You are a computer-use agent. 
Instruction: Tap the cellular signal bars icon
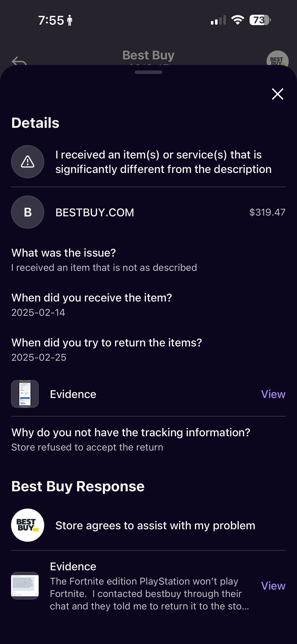218,20
